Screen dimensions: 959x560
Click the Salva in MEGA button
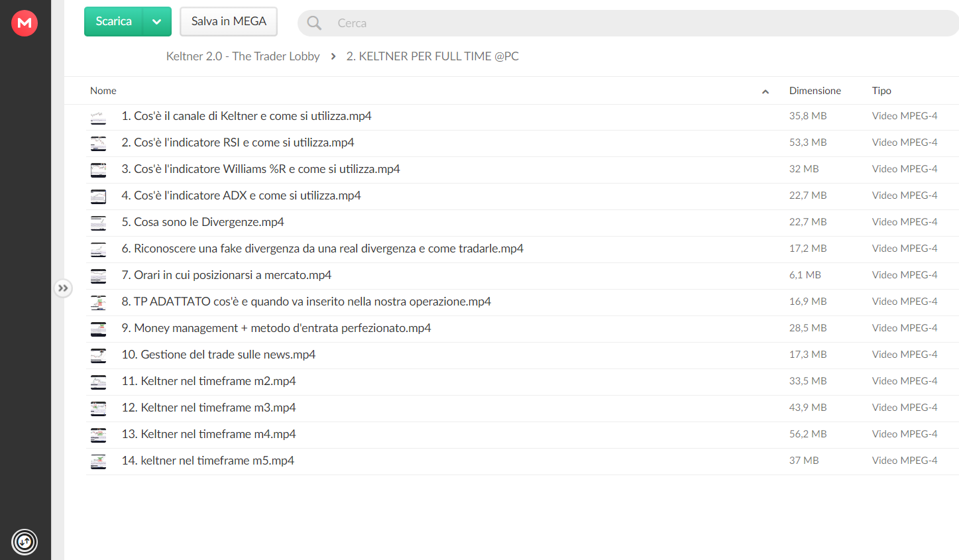(229, 22)
